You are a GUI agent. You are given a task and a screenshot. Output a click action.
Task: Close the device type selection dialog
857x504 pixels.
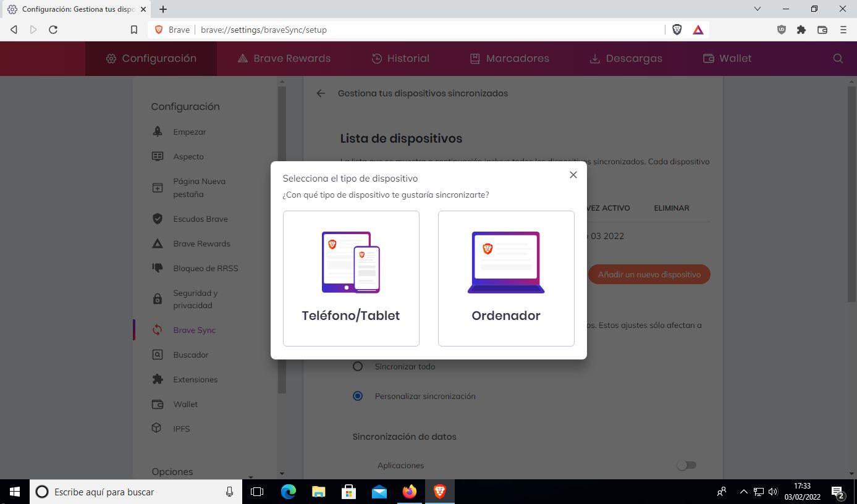pyautogui.click(x=573, y=175)
